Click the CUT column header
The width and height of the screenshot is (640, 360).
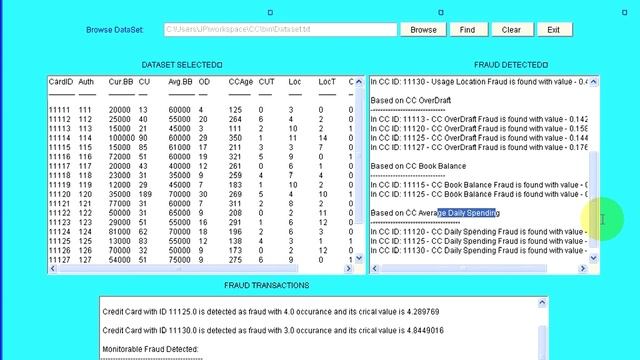point(267,82)
